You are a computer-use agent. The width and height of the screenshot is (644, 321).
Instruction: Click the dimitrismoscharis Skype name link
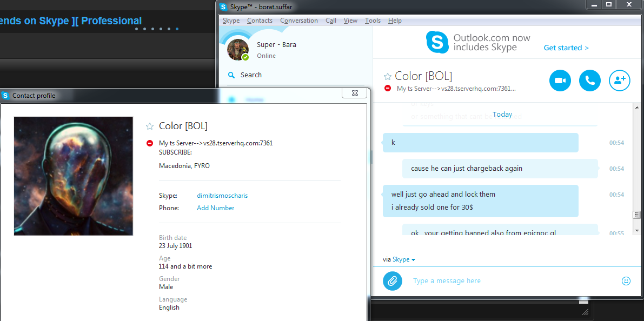coord(222,196)
